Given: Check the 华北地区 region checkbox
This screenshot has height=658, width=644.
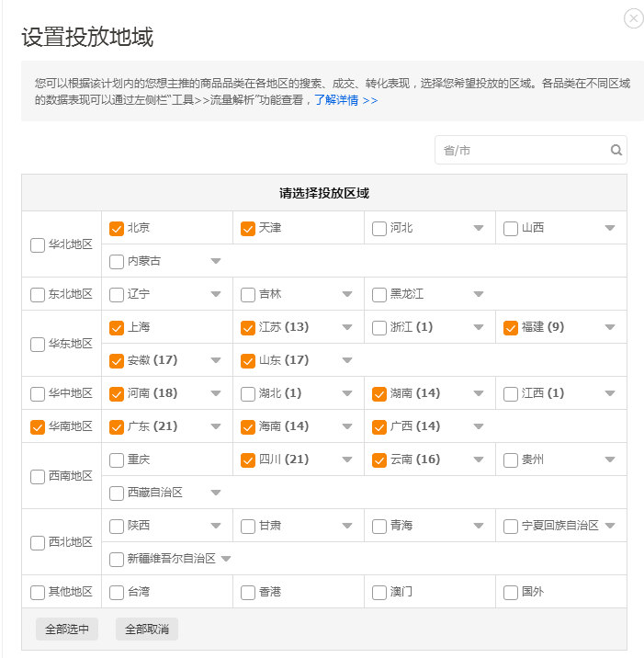Looking at the screenshot, I should (38, 245).
